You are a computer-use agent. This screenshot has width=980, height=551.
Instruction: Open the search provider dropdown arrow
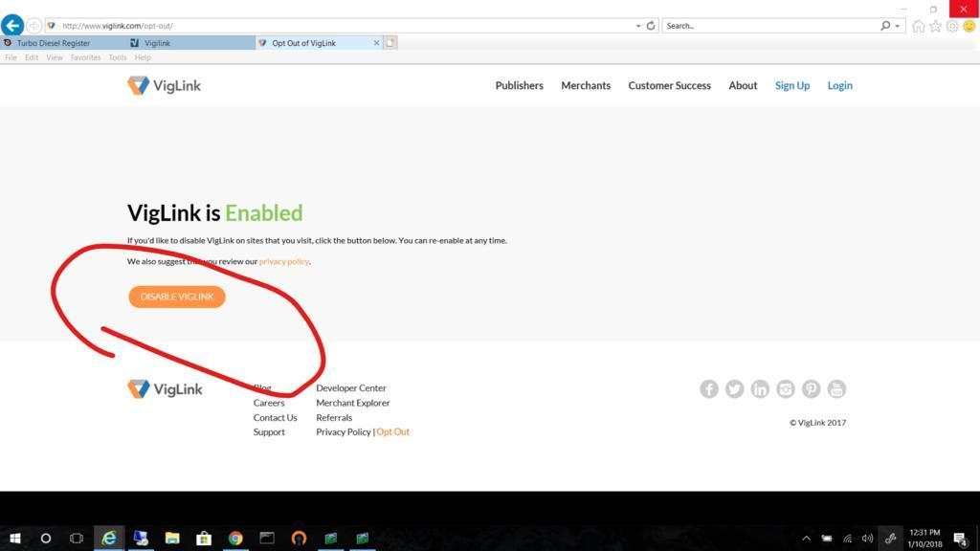click(x=898, y=26)
